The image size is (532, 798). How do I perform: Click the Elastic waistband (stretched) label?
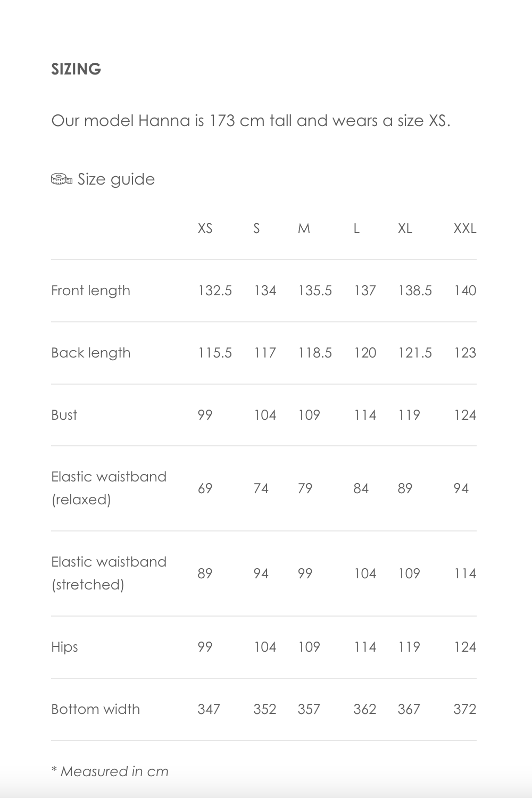point(109,573)
